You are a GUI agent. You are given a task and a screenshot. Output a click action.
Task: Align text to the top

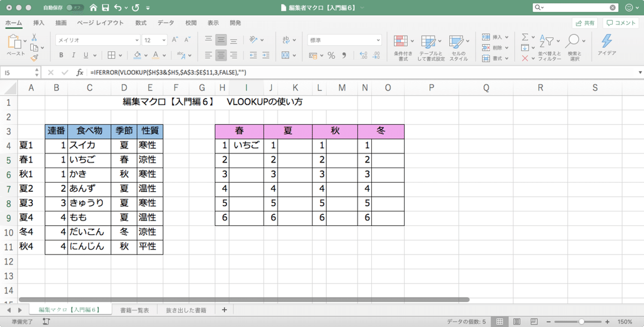click(209, 40)
